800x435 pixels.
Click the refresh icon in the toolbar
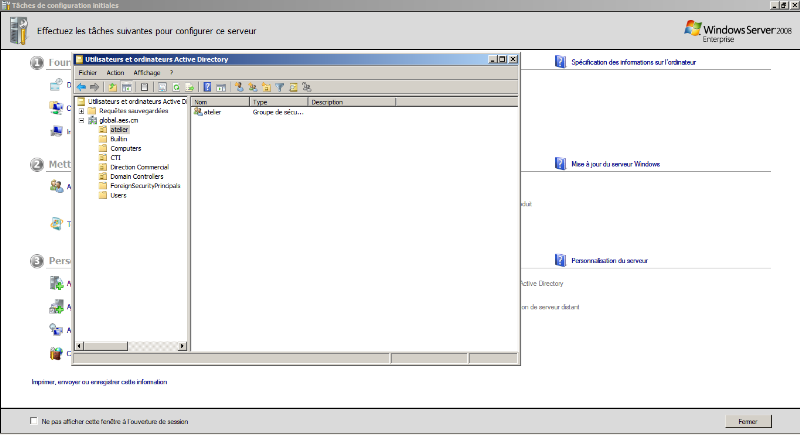point(176,87)
